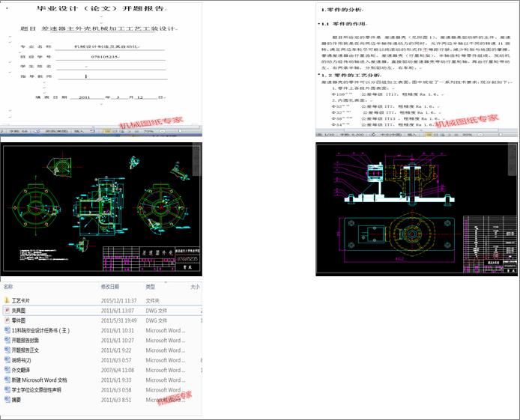Click Word icon of 摘要 file
Viewport: 520px width, 420px height.
(7, 400)
